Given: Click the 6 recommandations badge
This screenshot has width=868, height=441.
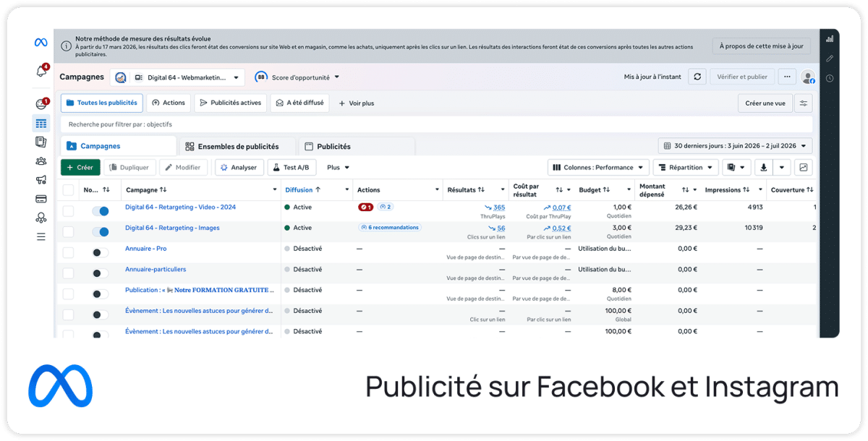Looking at the screenshot, I should point(390,228).
